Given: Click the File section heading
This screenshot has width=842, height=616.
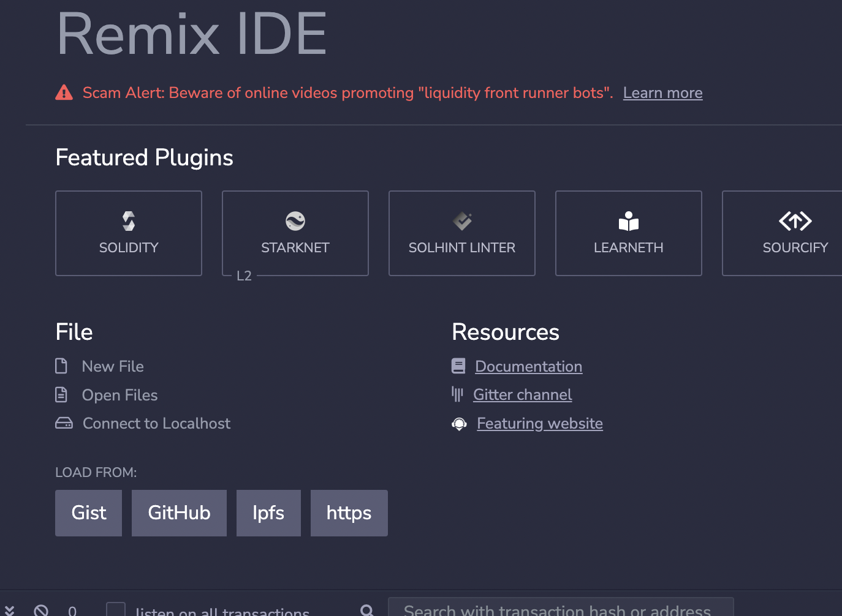Looking at the screenshot, I should (74, 332).
